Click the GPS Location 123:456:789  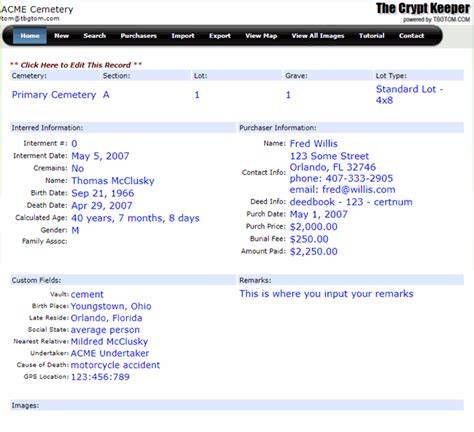100,377
